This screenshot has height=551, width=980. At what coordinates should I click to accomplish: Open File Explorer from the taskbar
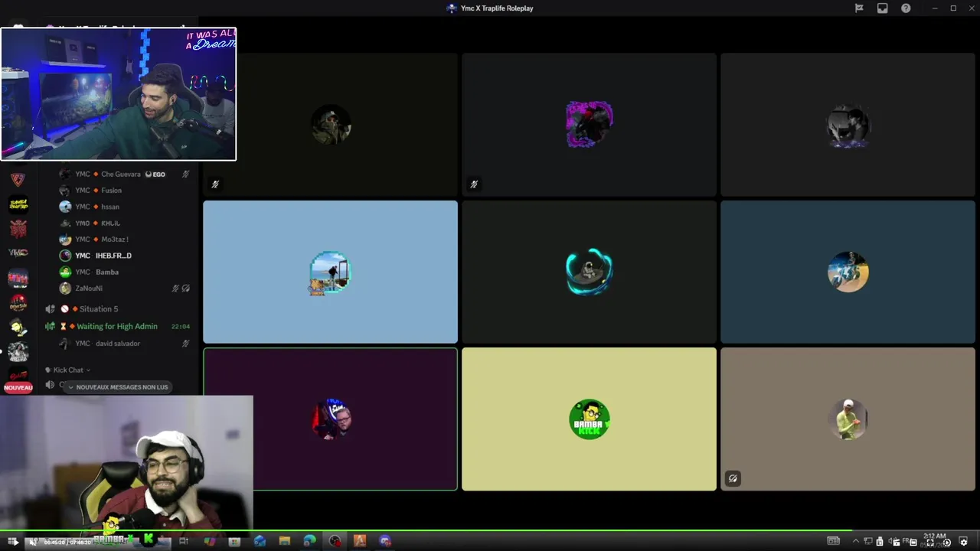285,542
